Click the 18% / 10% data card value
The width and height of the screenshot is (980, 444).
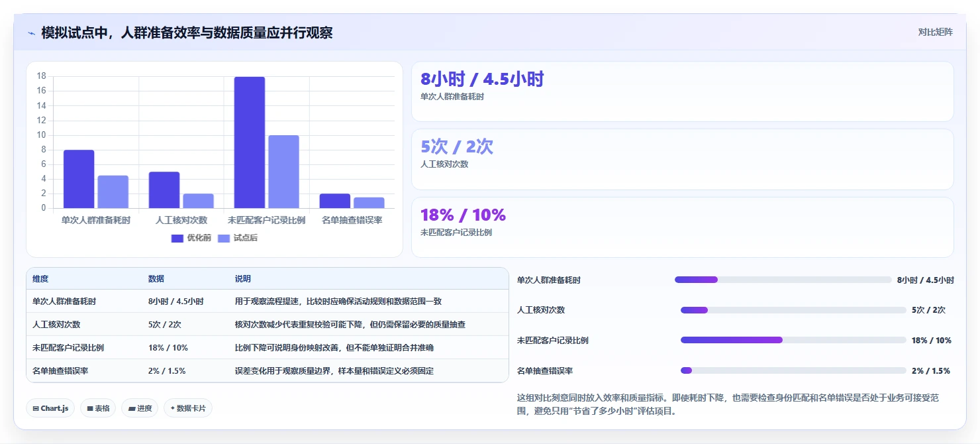point(463,215)
